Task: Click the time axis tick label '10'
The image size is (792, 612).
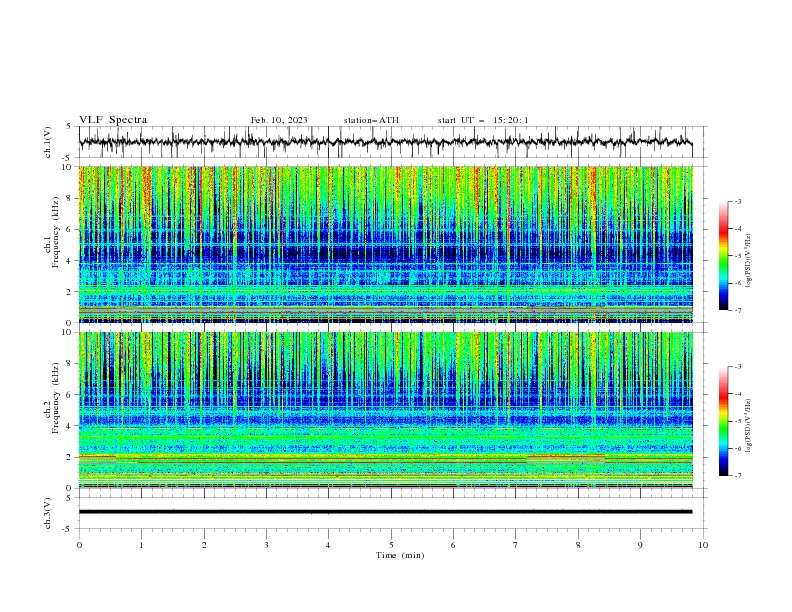Action: coord(703,545)
